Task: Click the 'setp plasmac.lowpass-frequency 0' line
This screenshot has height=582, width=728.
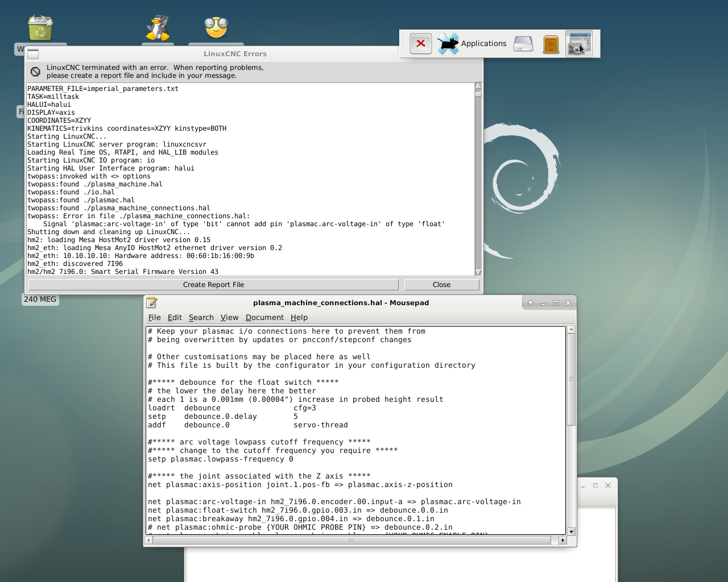Action: point(221,459)
